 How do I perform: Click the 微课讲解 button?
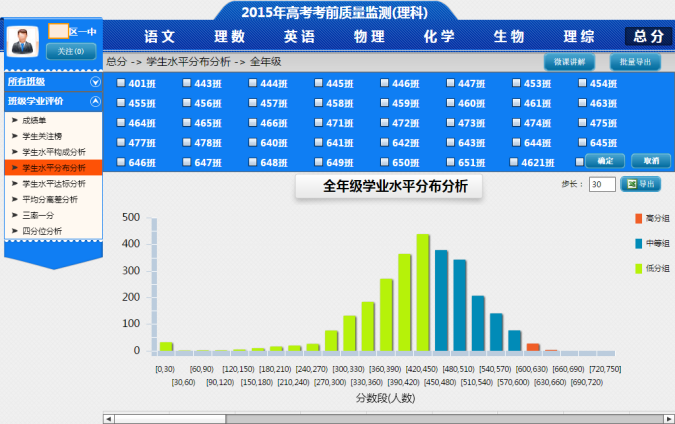570,62
